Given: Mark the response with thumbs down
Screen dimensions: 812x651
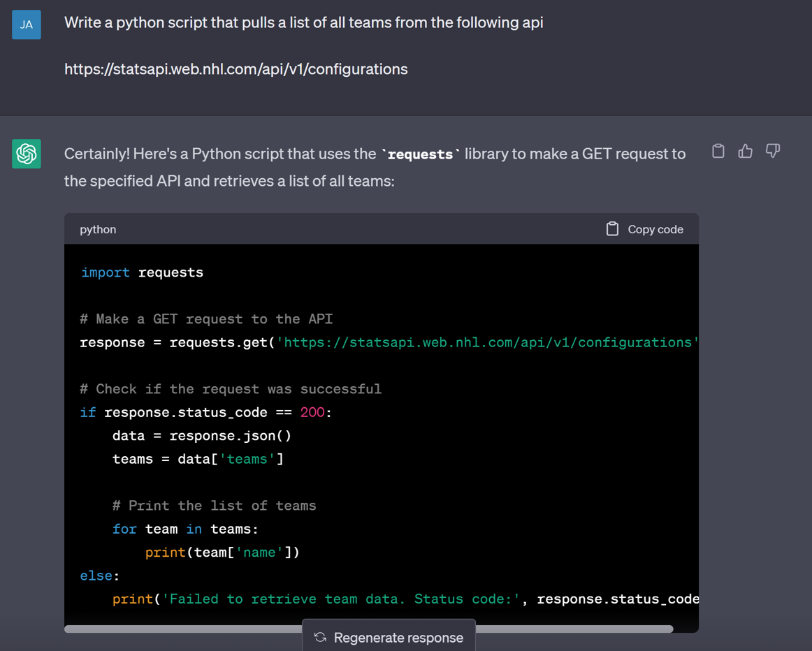Looking at the screenshot, I should (x=772, y=151).
